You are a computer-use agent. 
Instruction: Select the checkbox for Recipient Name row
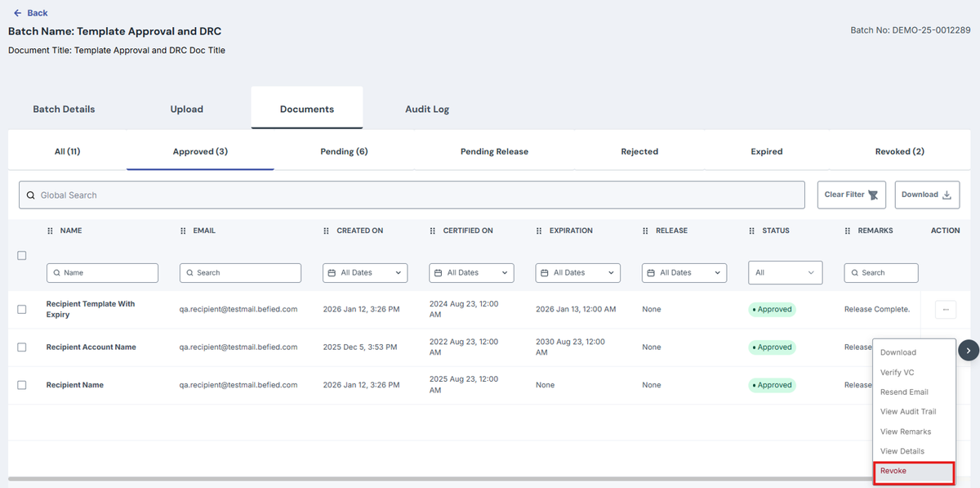point(22,385)
